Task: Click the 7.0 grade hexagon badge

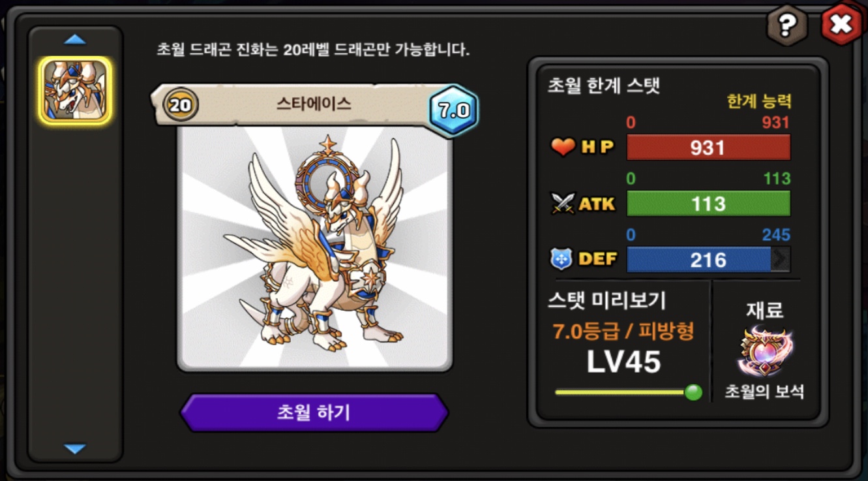Action: pyautogui.click(x=453, y=110)
